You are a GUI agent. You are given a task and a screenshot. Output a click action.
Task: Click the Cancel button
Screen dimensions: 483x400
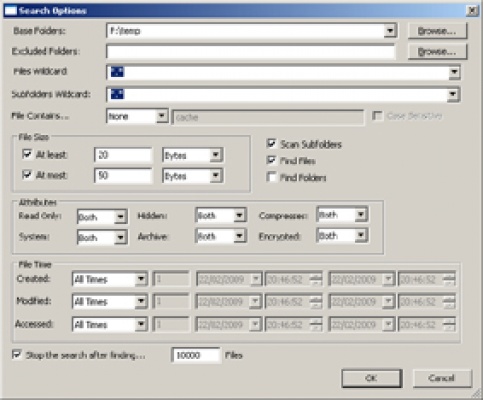442,378
